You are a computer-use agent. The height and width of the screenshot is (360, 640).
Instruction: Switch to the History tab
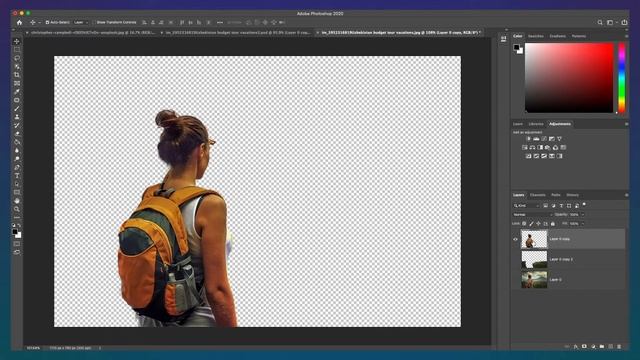(x=572, y=195)
